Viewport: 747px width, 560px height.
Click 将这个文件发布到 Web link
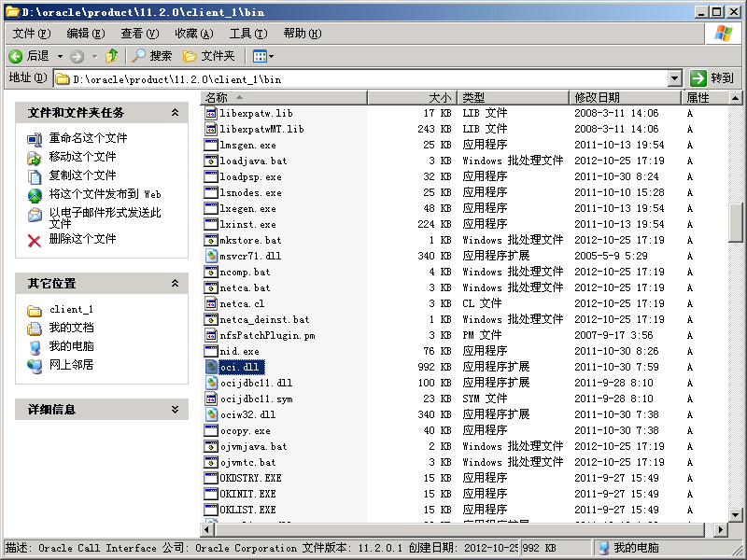tap(106, 194)
